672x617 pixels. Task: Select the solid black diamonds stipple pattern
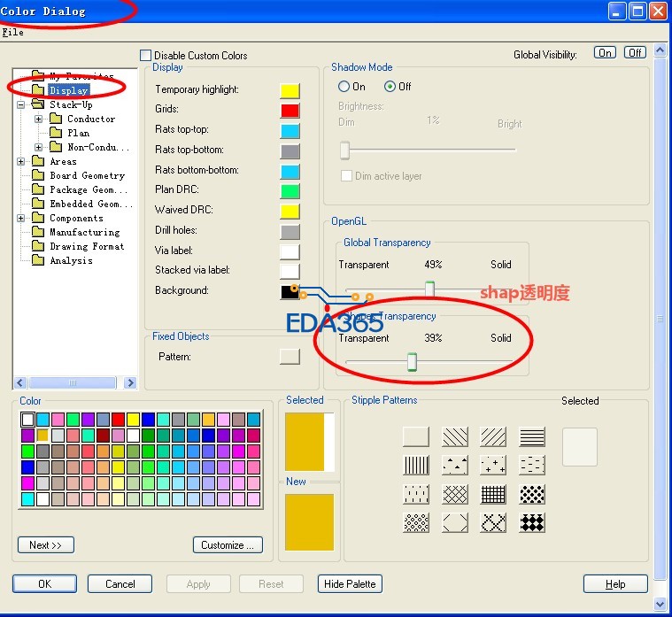coord(532,523)
